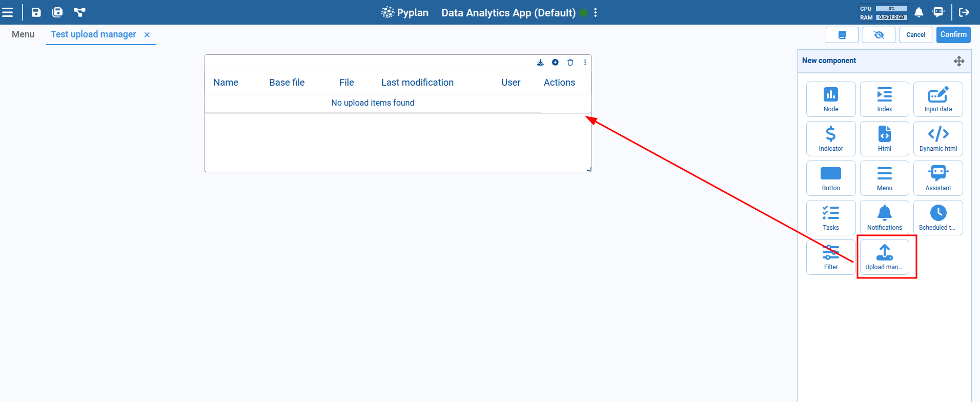Expand the app options three-dot menu
Viewport: 980px width, 402px height.
pyautogui.click(x=595, y=13)
